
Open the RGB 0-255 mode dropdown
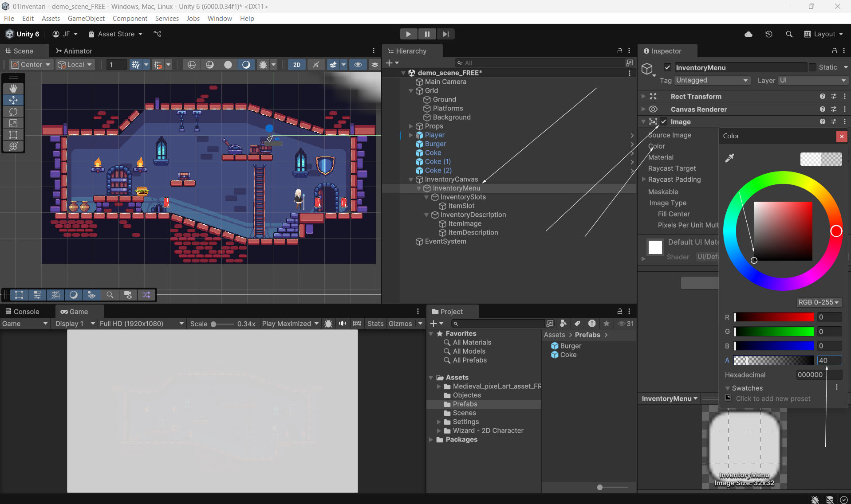pos(819,302)
